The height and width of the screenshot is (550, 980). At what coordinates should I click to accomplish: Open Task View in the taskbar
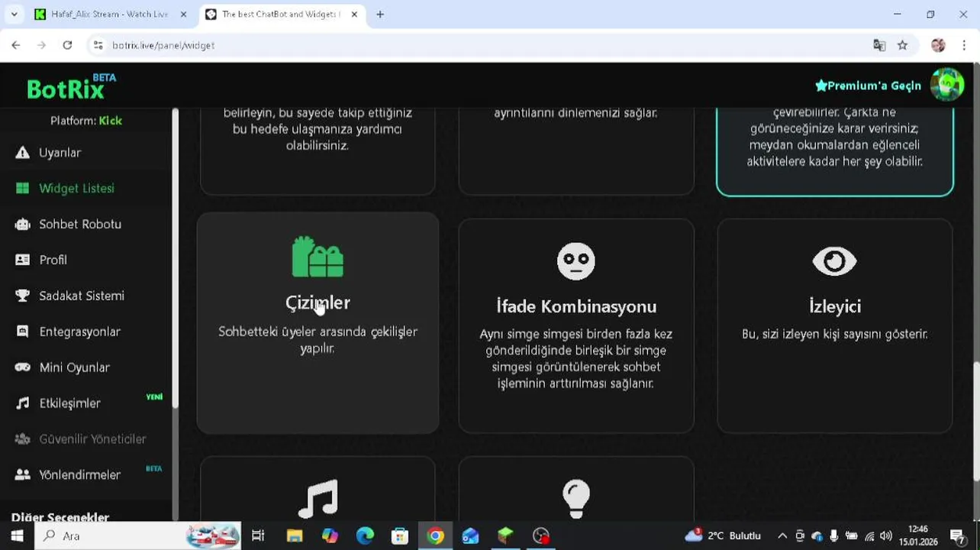coord(258,535)
